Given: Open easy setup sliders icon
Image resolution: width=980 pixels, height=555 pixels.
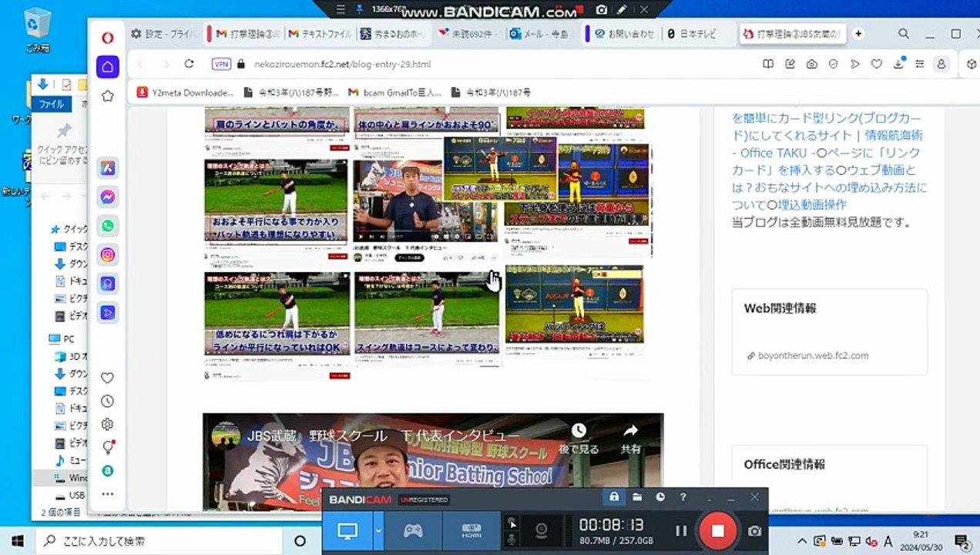Looking at the screenshot, I should click(x=919, y=64).
